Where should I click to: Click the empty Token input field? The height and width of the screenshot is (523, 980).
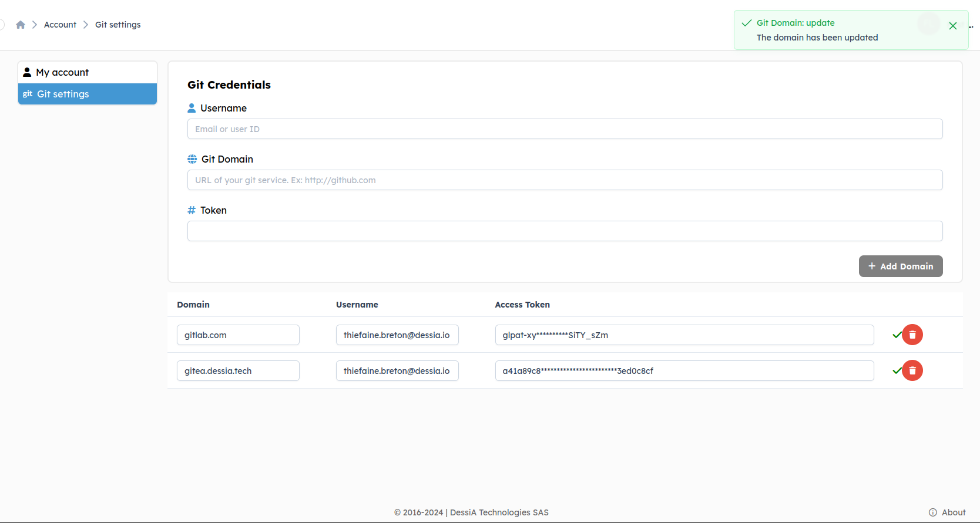(565, 231)
